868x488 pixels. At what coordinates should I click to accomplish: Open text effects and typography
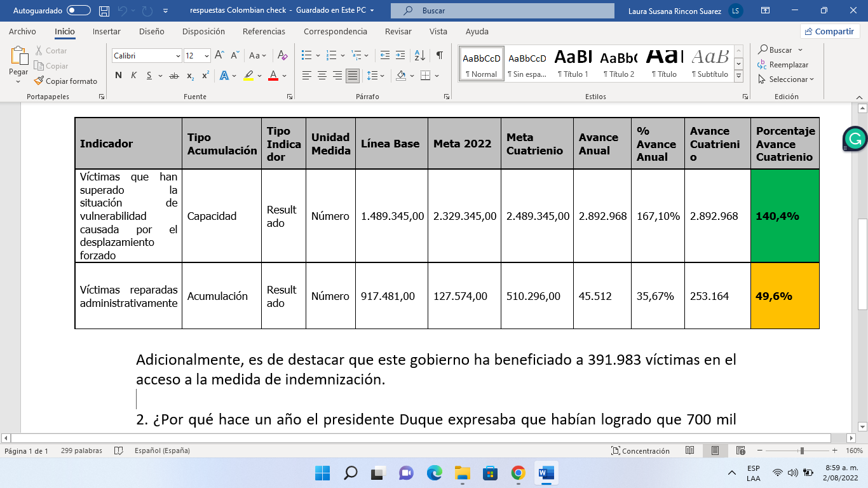coord(224,75)
